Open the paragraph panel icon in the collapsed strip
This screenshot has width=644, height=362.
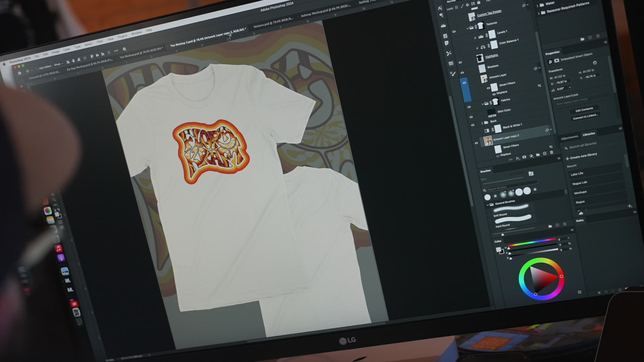(442, 16)
